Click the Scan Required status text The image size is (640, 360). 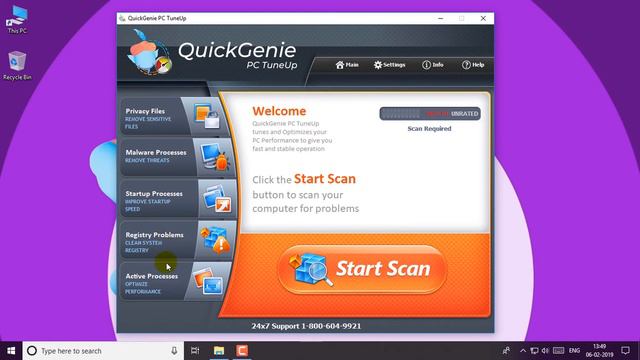tap(429, 129)
